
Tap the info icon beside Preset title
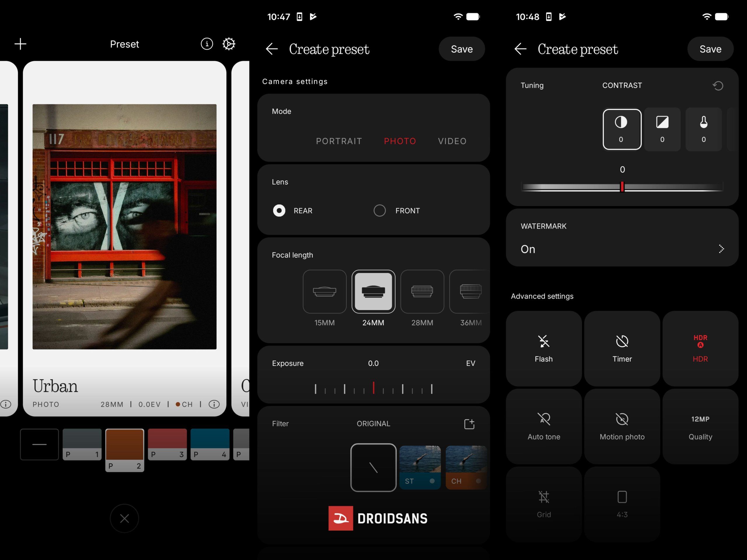click(x=207, y=44)
